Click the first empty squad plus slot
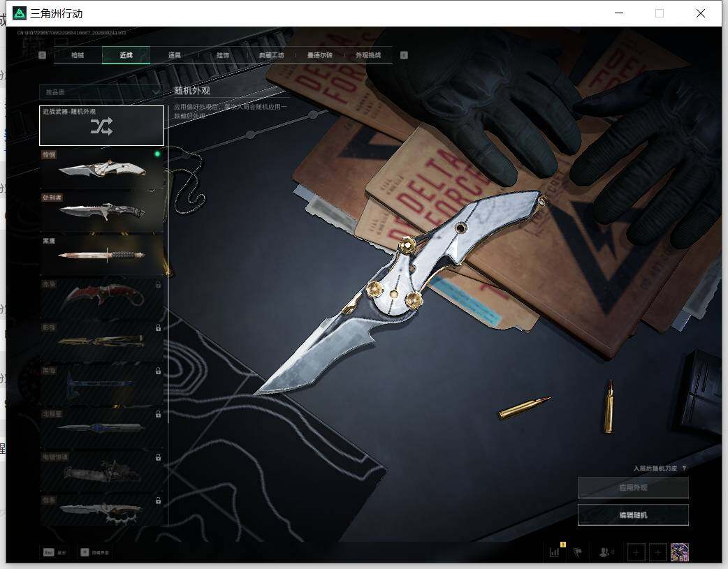 click(x=636, y=552)
